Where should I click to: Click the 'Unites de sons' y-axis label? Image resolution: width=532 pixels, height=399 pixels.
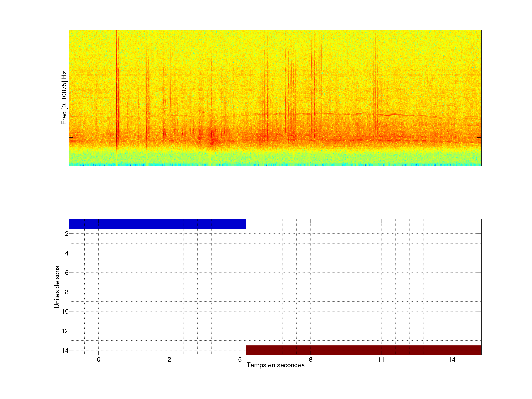click(x=57, y=287)
